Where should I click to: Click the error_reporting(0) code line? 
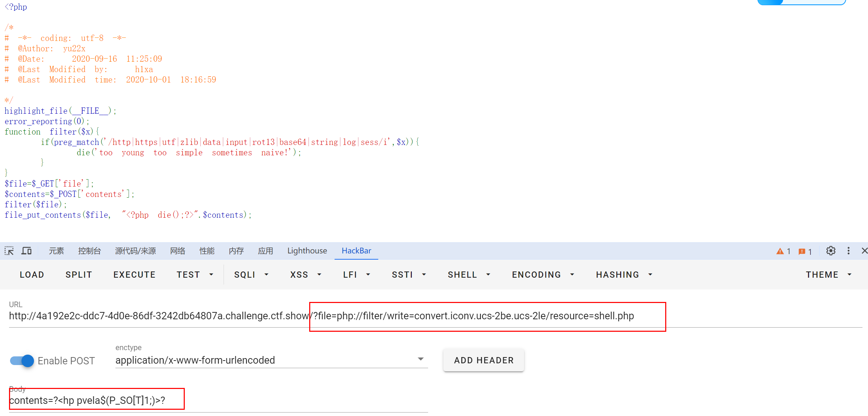point(47,121)
